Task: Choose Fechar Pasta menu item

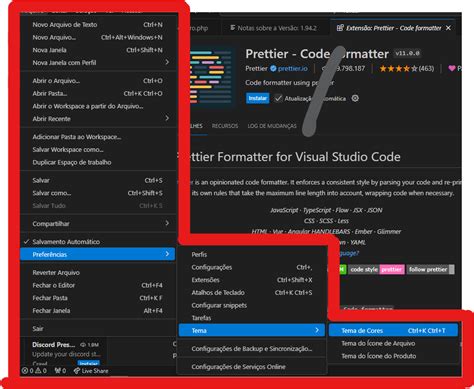Action: pos(98,298)
